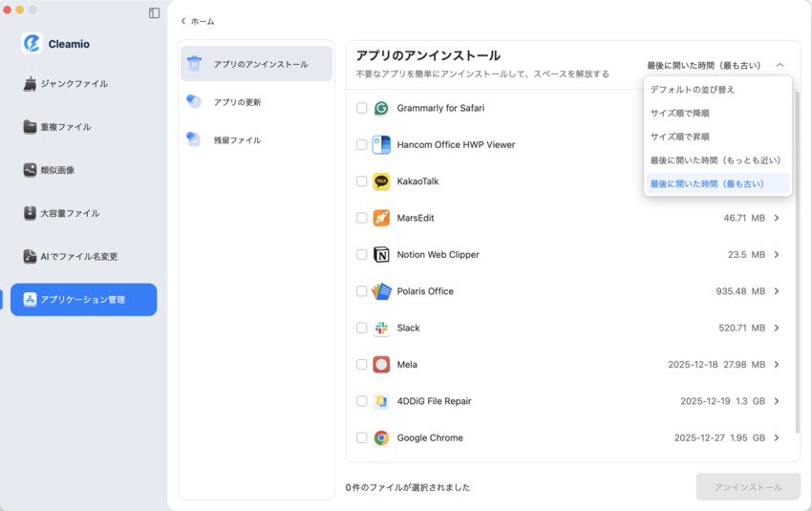The width and height of the screenshot is (812, 511).
Task: Expand Google Chrome details chevron
Action: tap(777, 438)
